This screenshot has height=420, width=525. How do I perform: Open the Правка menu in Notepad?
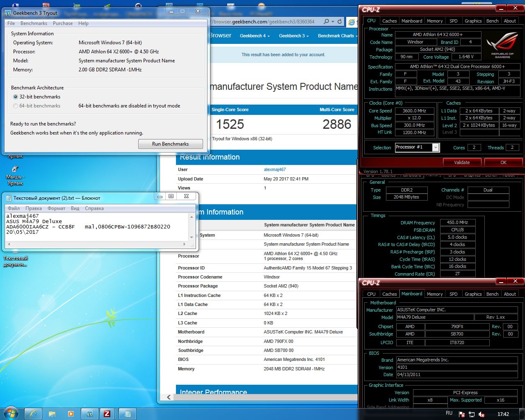(34, 208)
